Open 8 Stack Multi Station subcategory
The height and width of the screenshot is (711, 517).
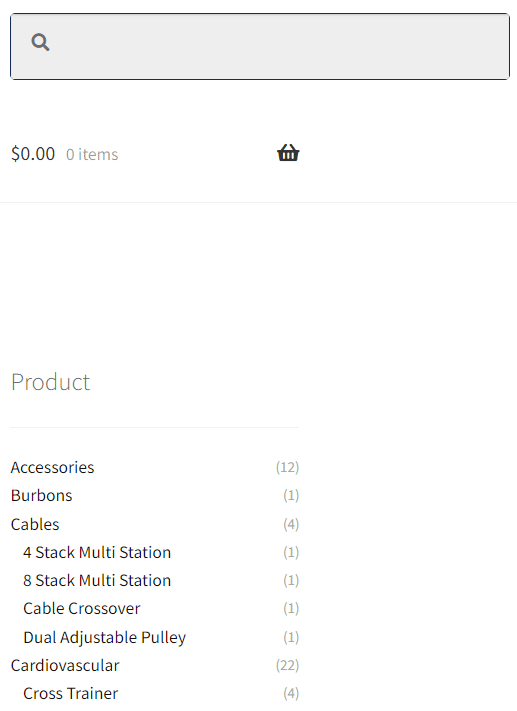point(97,581)
